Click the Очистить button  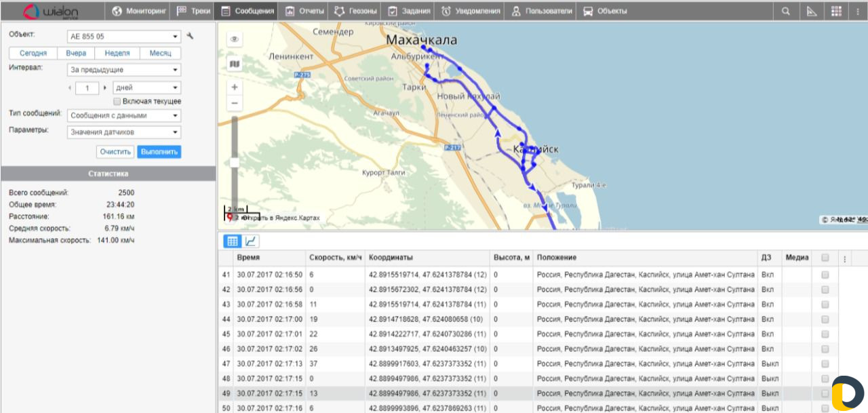pos(115,152)
